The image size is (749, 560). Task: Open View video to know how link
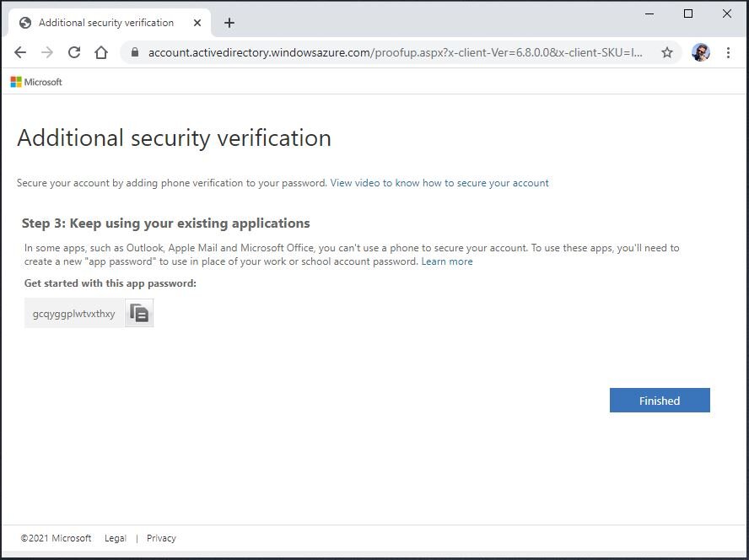(439, 183)
